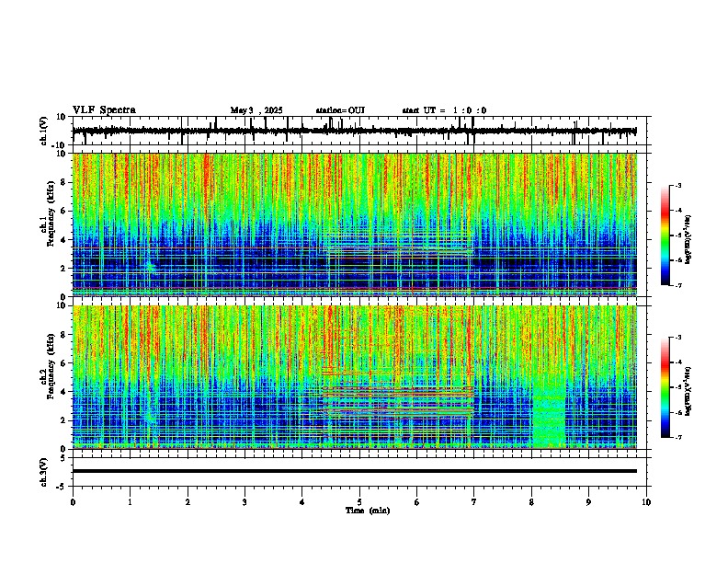Screen dimensions: 728x563
Task: Click time axis tick label "4" at bottom
Action: 301,502
